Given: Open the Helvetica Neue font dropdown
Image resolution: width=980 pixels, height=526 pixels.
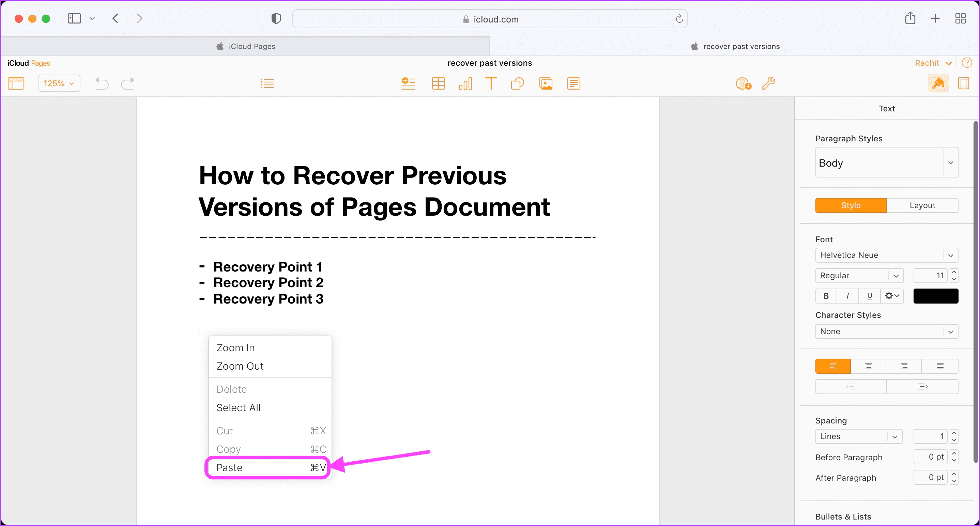Looking at the screenshot, I should (x=886, y=255).
